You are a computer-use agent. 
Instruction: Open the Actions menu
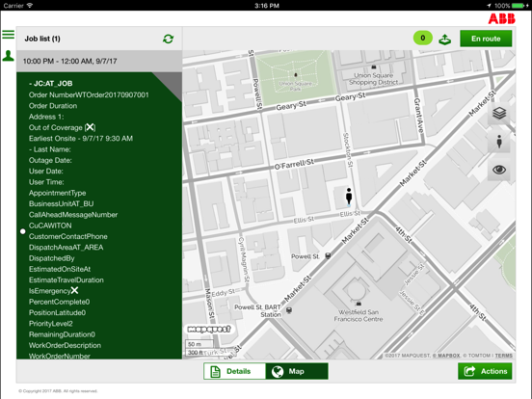coord(485,371)
